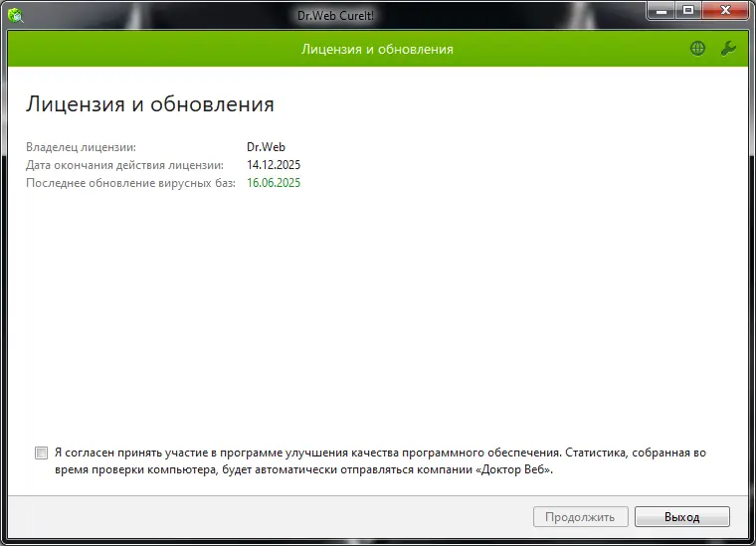Click the Продолжить button
The width and height of the screenshot is (756, 546).
coord(581,516)
